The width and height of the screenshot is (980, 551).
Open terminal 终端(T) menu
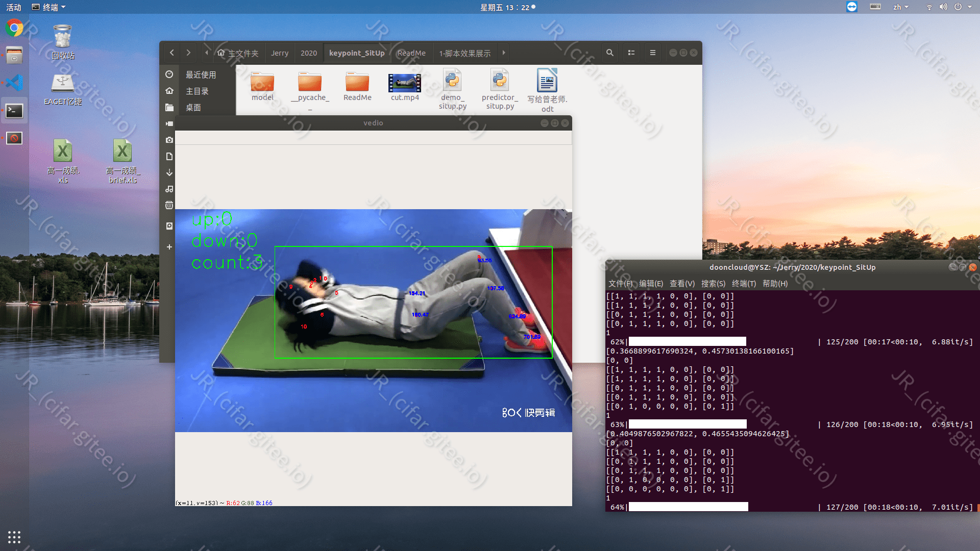(744, 284)
